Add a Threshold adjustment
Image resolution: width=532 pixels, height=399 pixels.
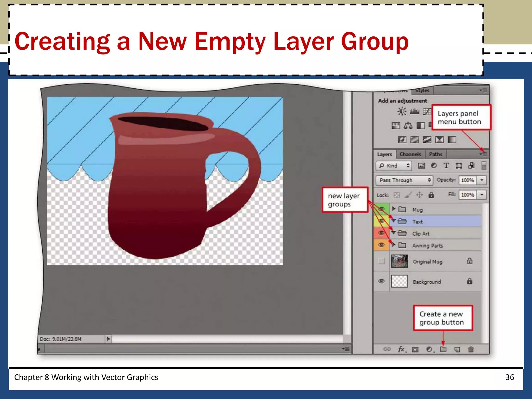coord(427,140)
